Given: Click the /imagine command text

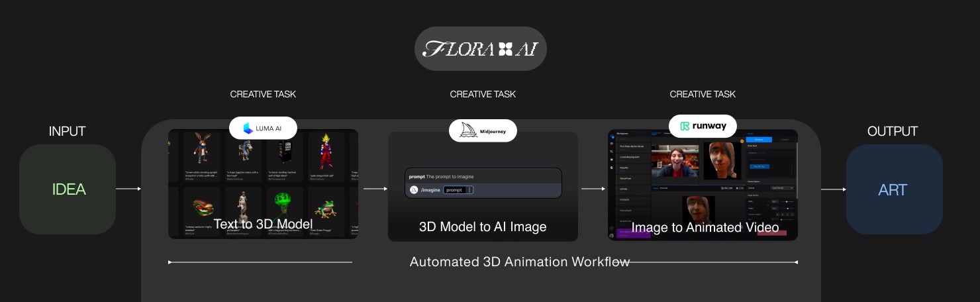Looking at the screenshot, I should pos(430,190).
